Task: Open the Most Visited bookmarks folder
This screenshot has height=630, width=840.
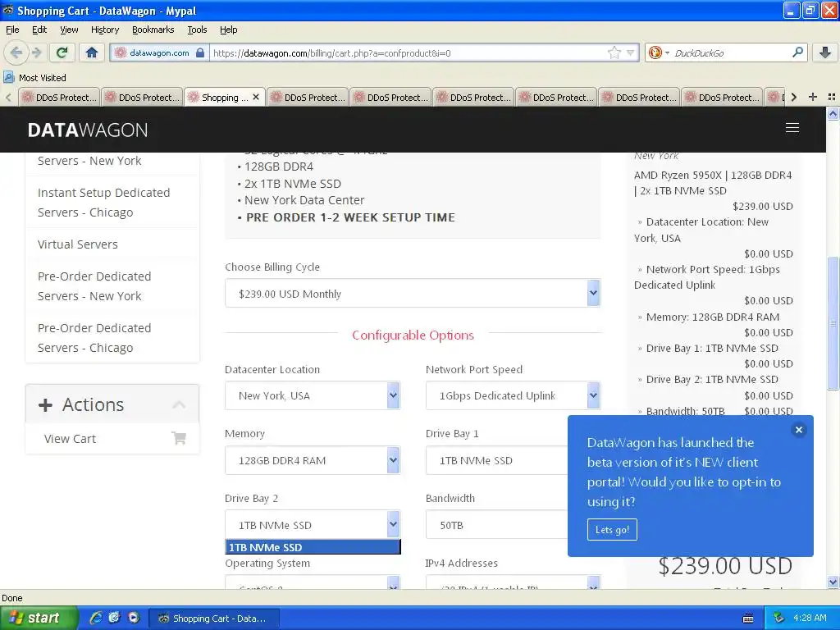Action: tap(34, 78)
